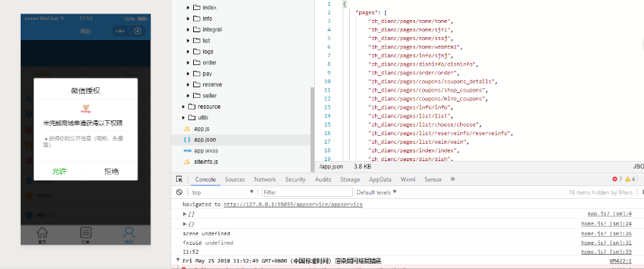This screenshot has width=644, height=269.
Task: Open the mini program menu dots button
Action: tap(120, 31)
